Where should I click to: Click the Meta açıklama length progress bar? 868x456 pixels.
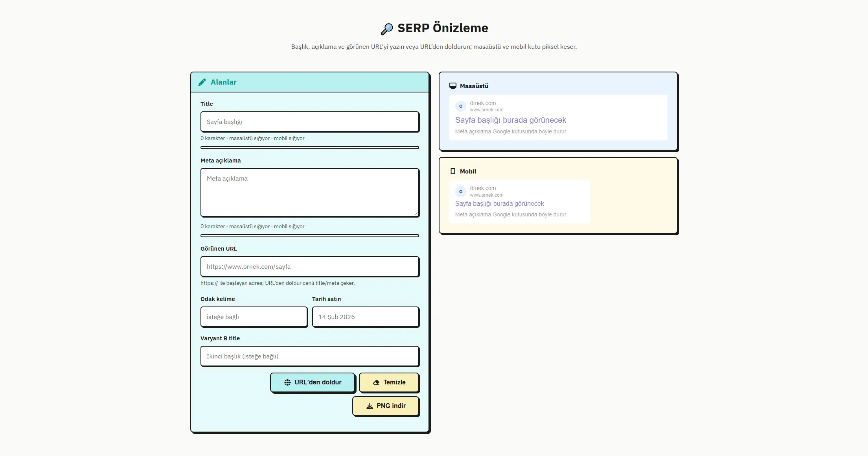tap(310, 236)
